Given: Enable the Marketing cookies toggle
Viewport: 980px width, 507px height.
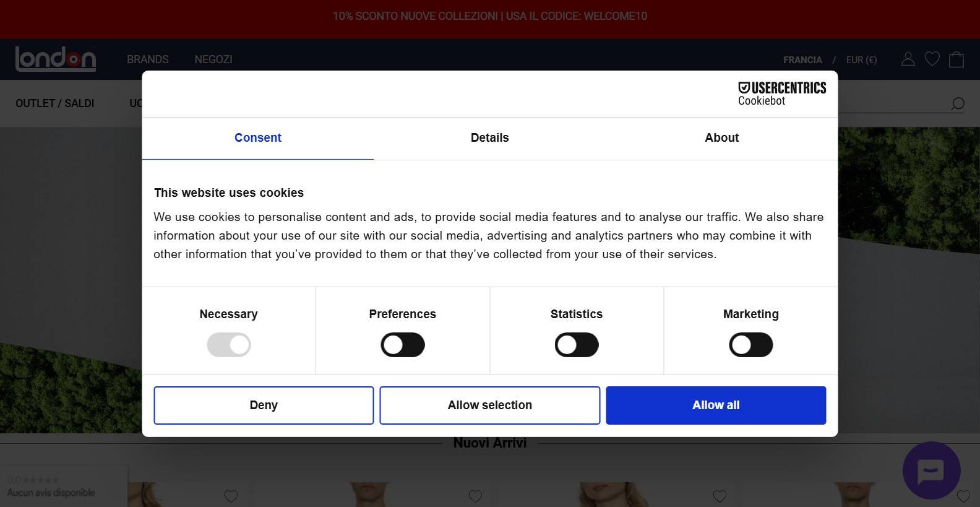Looking at the screenshot, I should coord(751,345).
